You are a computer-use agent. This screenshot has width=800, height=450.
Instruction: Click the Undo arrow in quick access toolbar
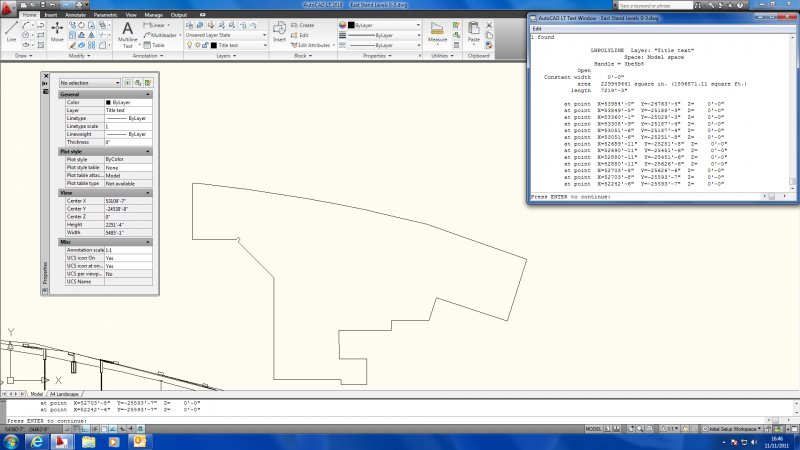tap(52, 5)
